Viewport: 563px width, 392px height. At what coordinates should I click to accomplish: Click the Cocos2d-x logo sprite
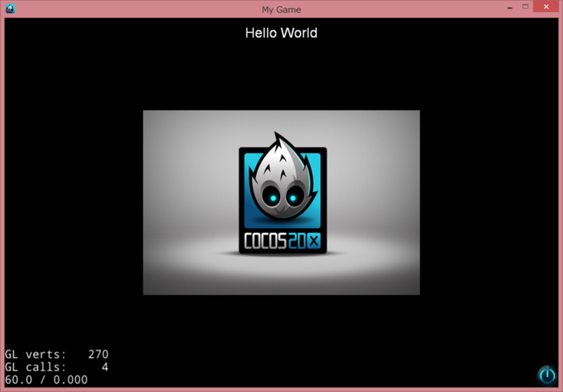tap(281, 203)
